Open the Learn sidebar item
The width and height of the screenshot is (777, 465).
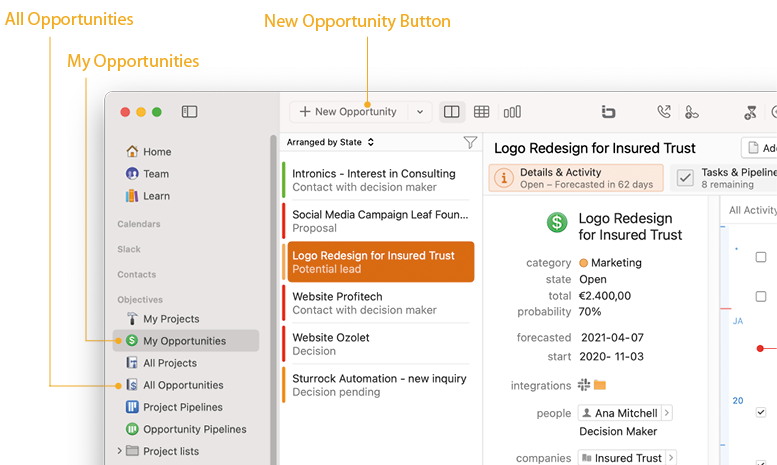tap(148, 196)
